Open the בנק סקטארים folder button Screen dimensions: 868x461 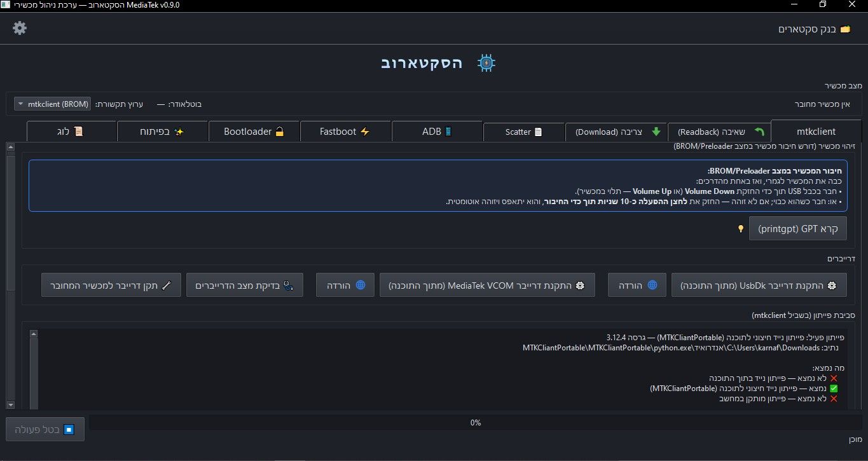(x=815, y=29)
